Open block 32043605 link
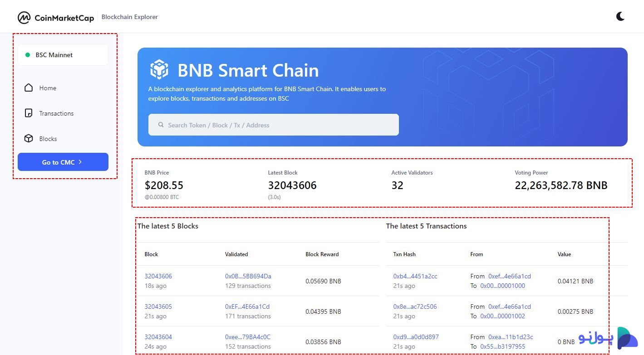This screenshot has height=355, width=644. [158, 306]
